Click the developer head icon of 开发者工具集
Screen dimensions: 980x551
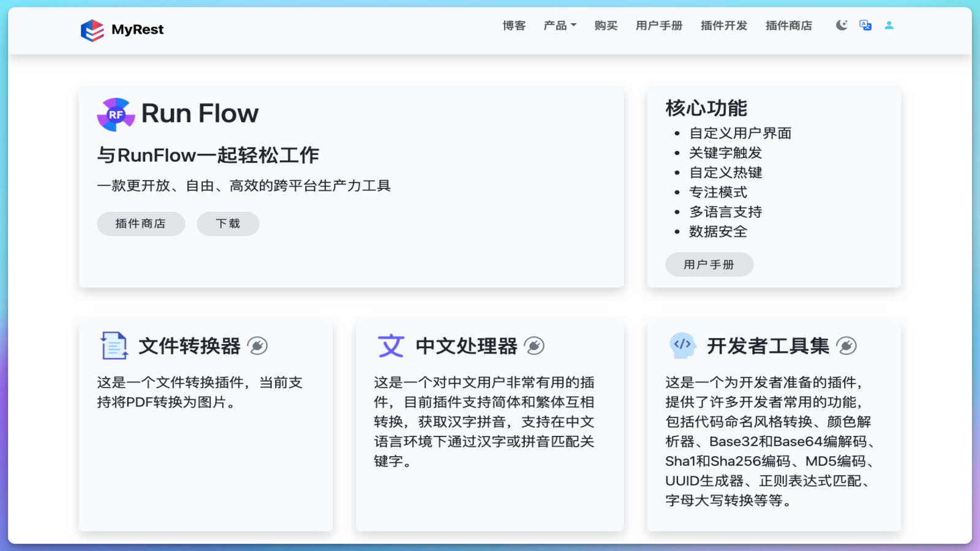681,344
